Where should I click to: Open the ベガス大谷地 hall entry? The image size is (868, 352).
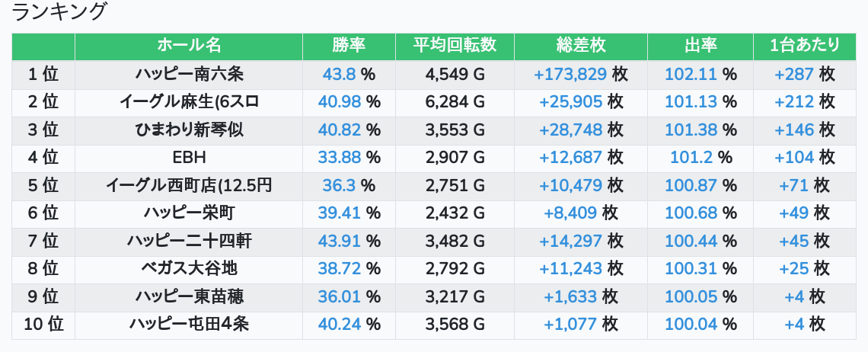[x=189, y=269]
